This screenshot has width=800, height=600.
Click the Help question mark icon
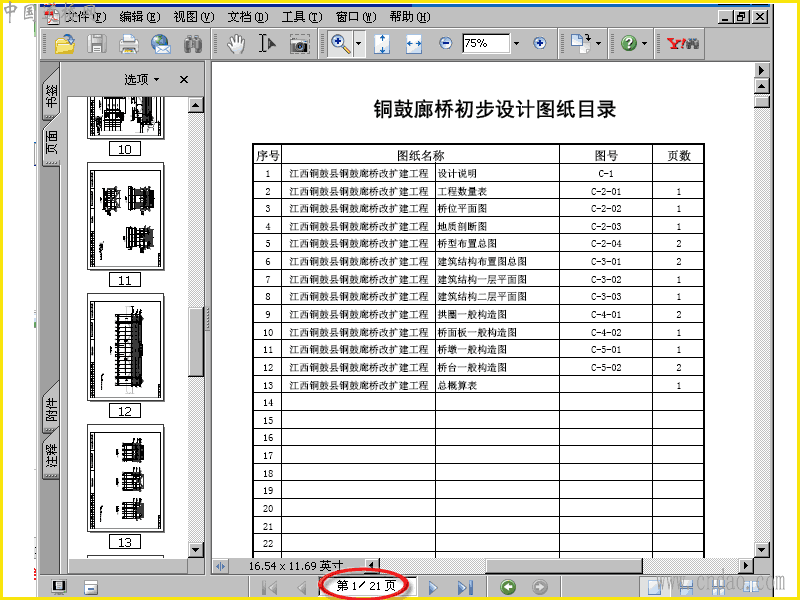point(629,44)
